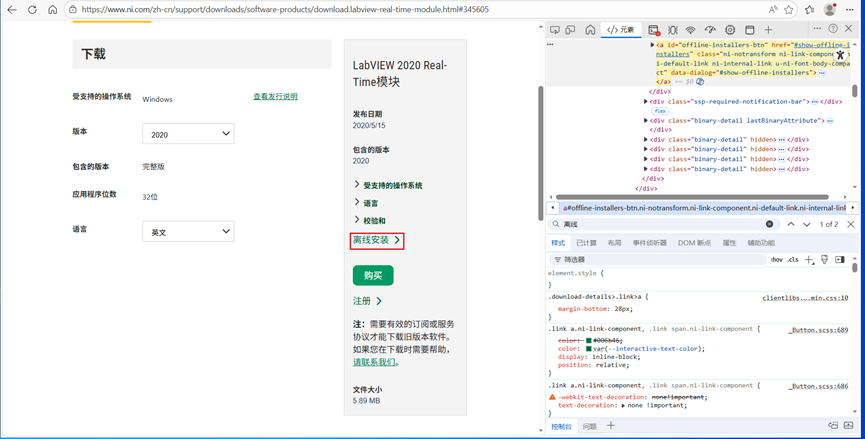The height and width of the screenshot is (439, 865).
Task: Click the green 购买 button
Action: coord(373,275)
